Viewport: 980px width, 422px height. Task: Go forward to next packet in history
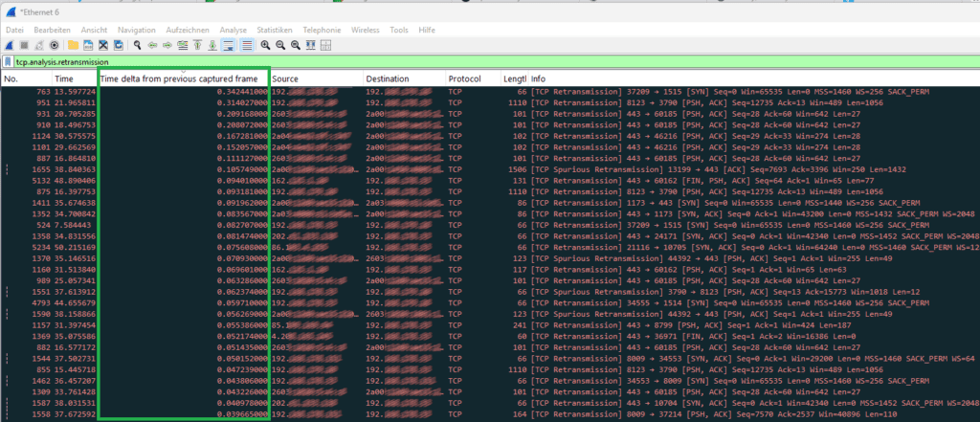point(167,45)
